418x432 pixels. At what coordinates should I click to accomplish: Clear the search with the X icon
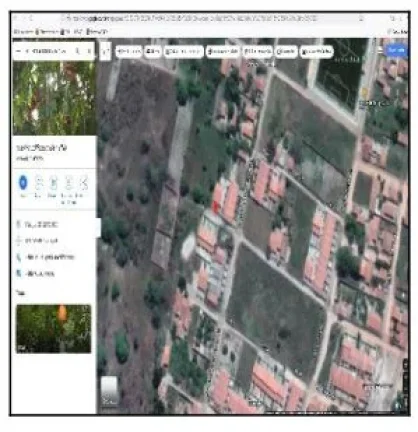pyautogui.click(x=89, y=51)
